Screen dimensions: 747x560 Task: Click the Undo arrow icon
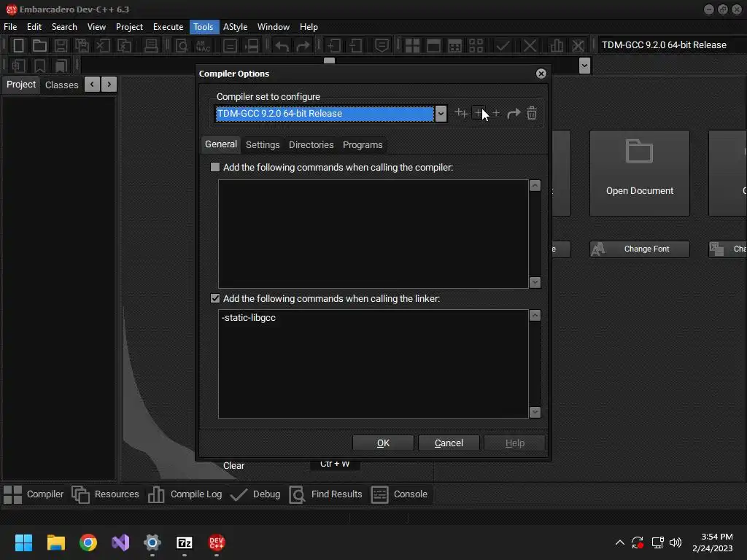[x=282, y=46]
